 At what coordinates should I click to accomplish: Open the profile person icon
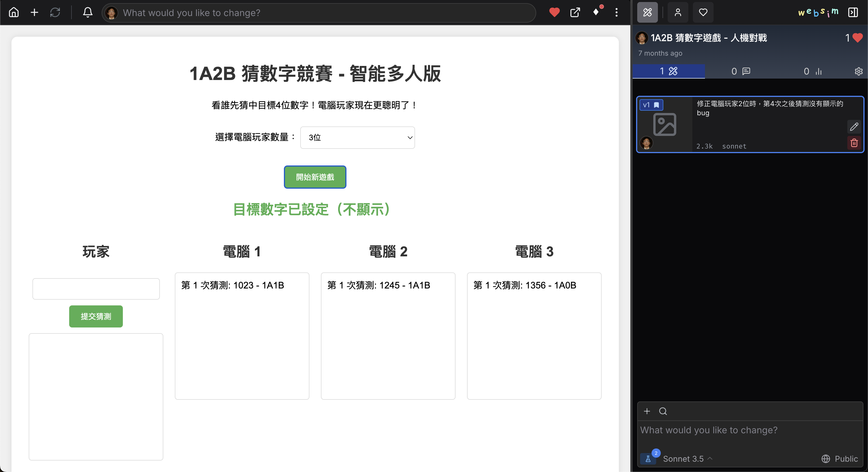[678, 12]
